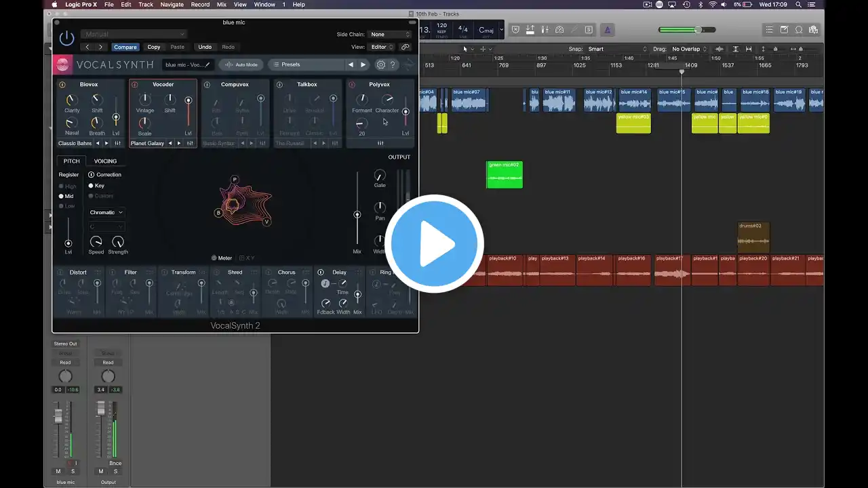868x488 pixels.
Task: Click the master volume slider knob
Action: (698, 30)
